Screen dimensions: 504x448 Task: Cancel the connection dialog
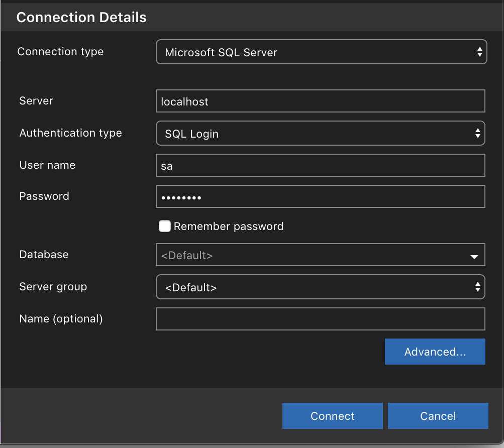tap(438, 416)
